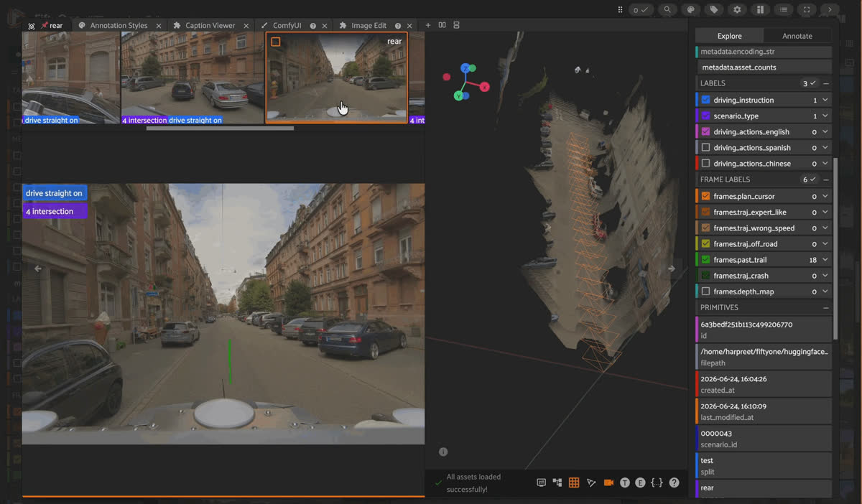The height and width of the screenshot is (504, 862).
Task: Click the E ego-view icon
Action: [640, 482]
